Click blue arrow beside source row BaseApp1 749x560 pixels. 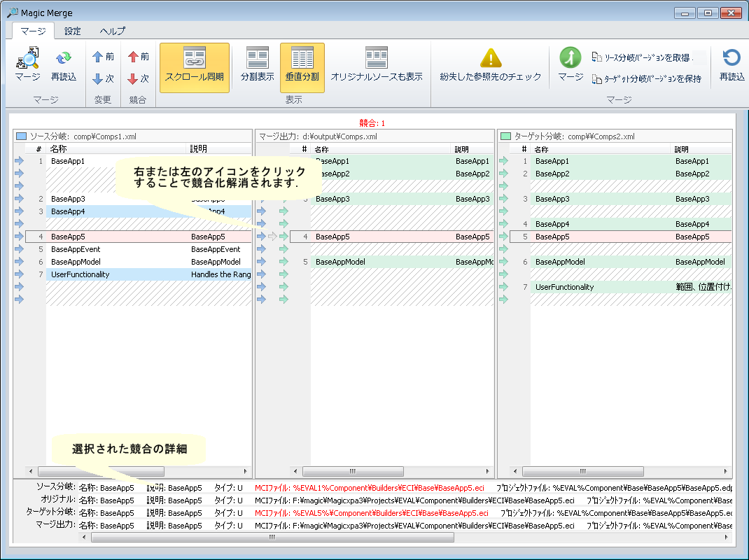pos(19,161)
